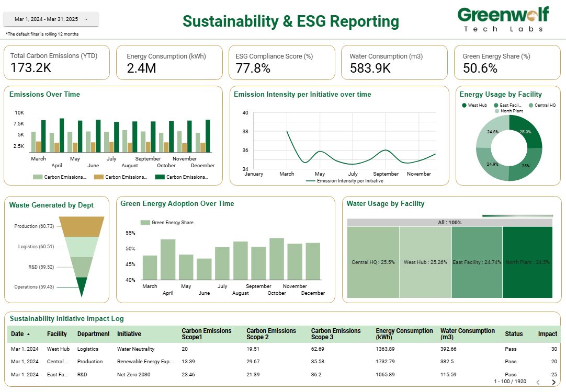Click the Water Consumption (m3) table header
This screenshot has height=392, width=566.
tap(468, 334)
